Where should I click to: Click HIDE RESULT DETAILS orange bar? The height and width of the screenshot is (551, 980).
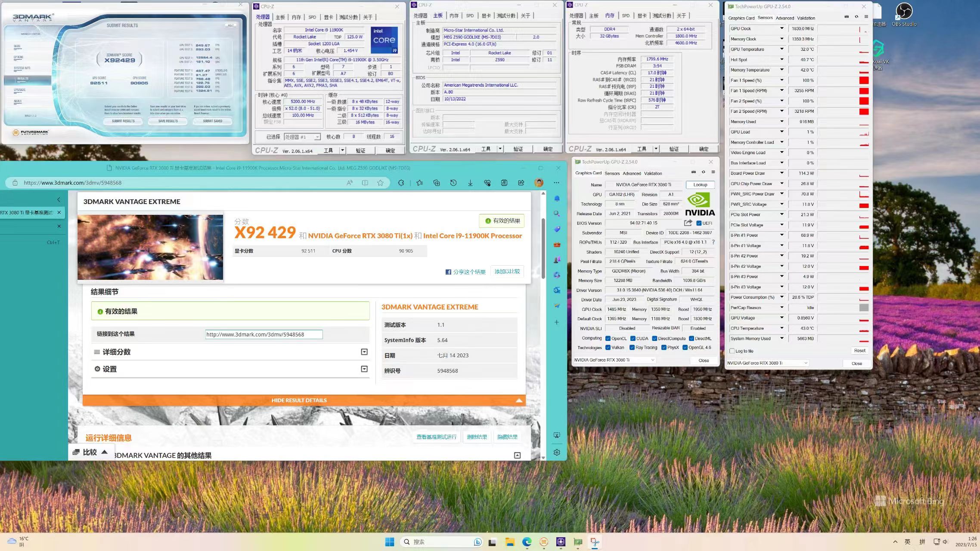(x=304, y=400)
